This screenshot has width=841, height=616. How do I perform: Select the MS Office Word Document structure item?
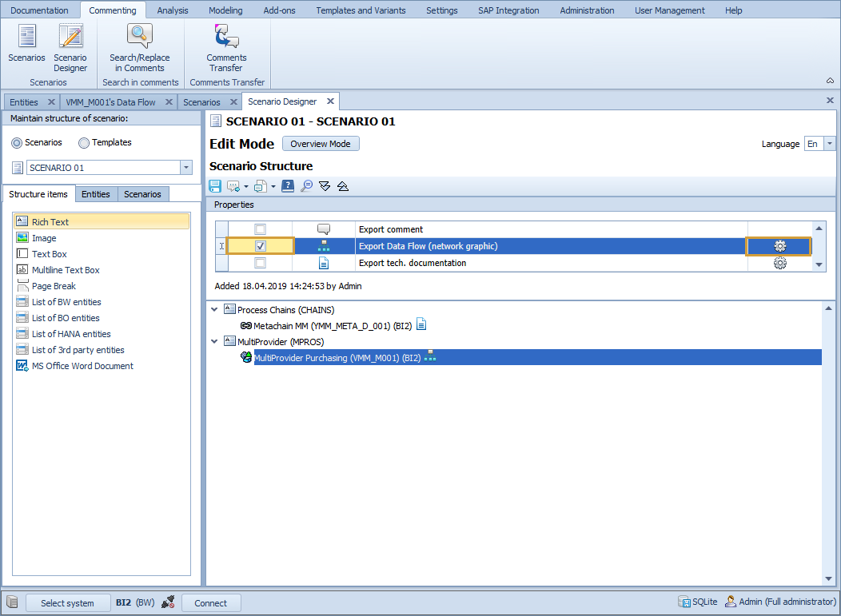click(81, 365)
